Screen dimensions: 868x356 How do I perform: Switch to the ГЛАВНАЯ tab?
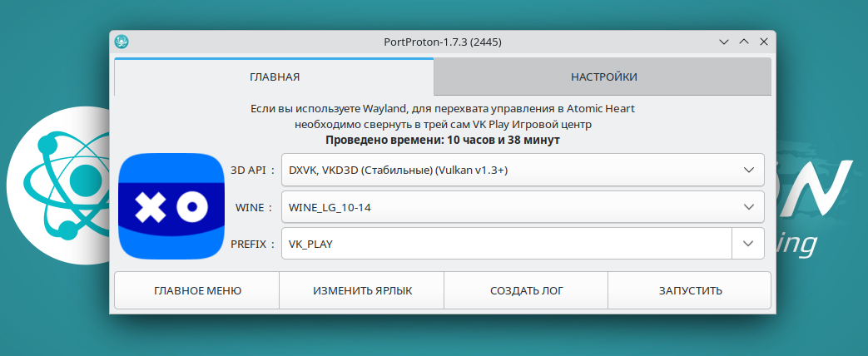click(x=274, y=77)
